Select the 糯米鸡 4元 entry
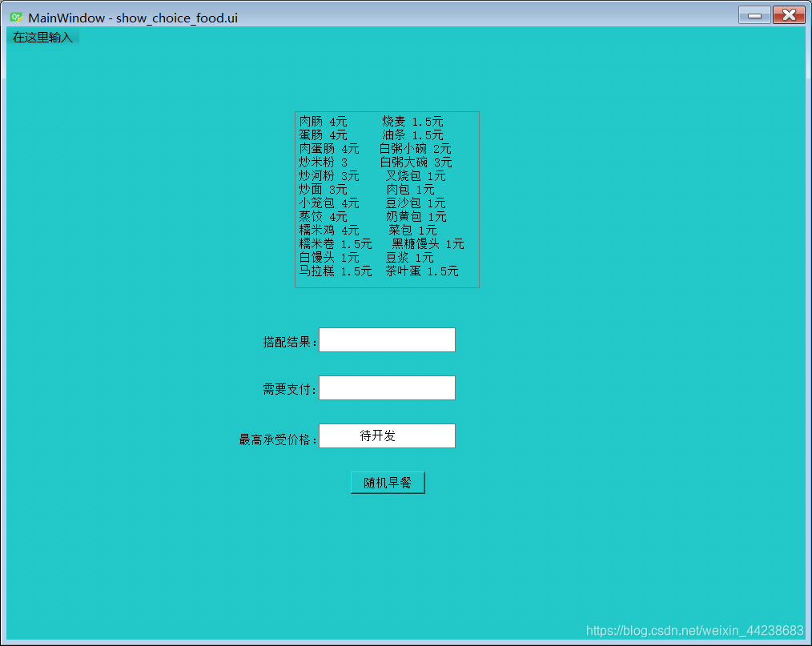The width and height of the screenshot is (812, 646). [x=327, y=230]
